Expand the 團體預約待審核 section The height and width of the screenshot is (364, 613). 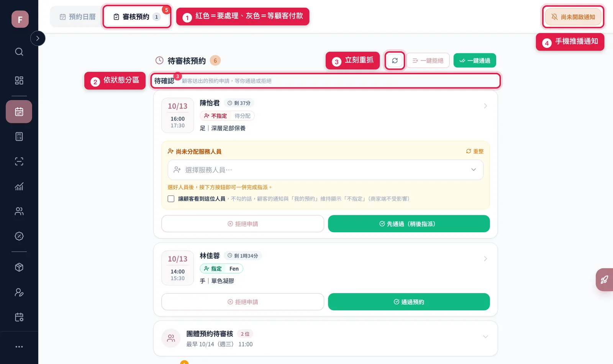click(x=485, y=336)
